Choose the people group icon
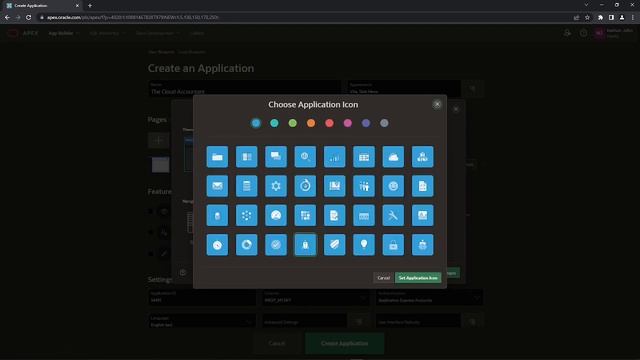The width and height of the screenshot is (640, 360). 364,186
